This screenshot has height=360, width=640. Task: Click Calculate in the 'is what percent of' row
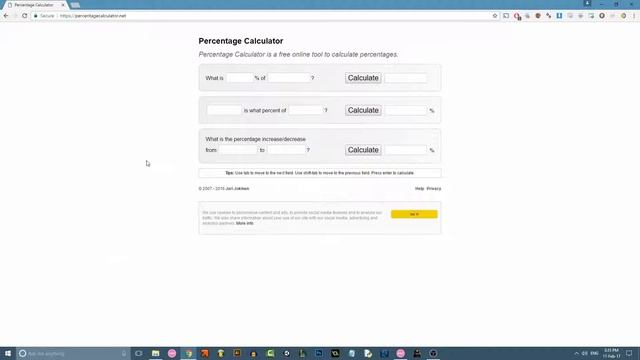click(x=363, y=110)
